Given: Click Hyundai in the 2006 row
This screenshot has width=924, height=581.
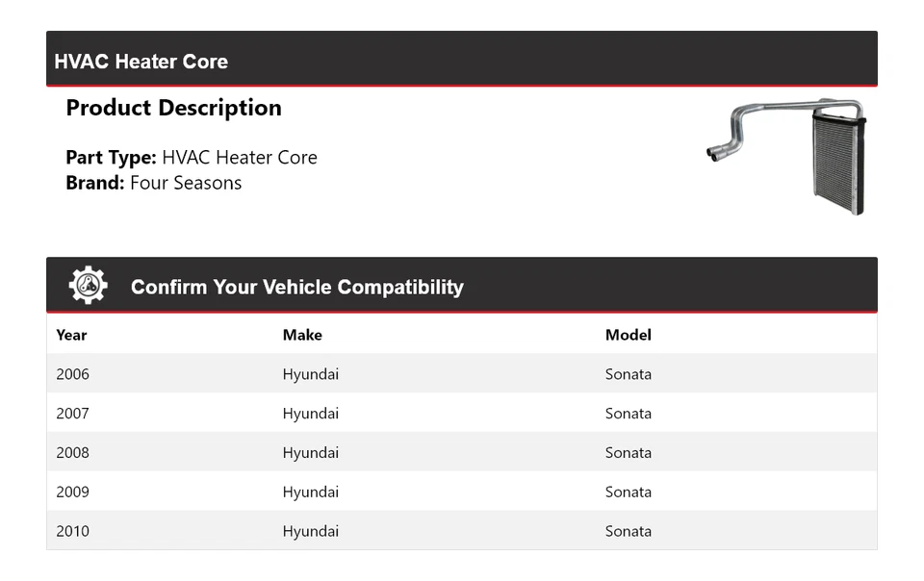Looking at the screenshot, I should click(x=310, y=374).
